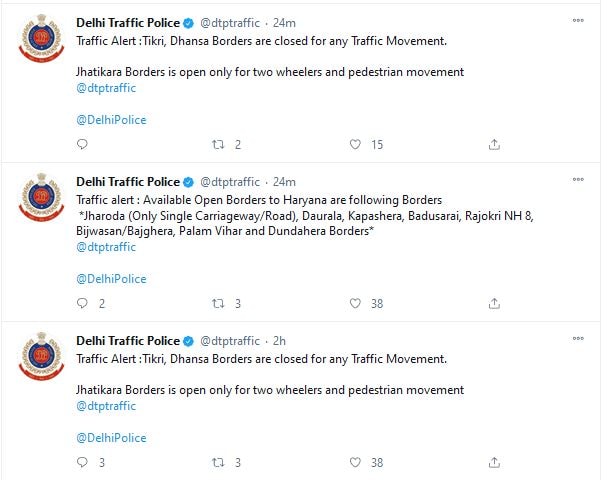The image size is (607, 480).
Task: Open the 24m timestamp of the second tweet
Action: coord(284,182)
